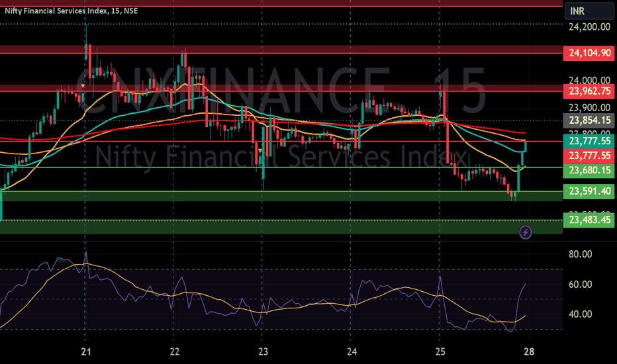The width and height of the screenshot is (617, 364).
Task: Click date 24 on the time axis
Action: pyautogui.click(x=352, y=351)
